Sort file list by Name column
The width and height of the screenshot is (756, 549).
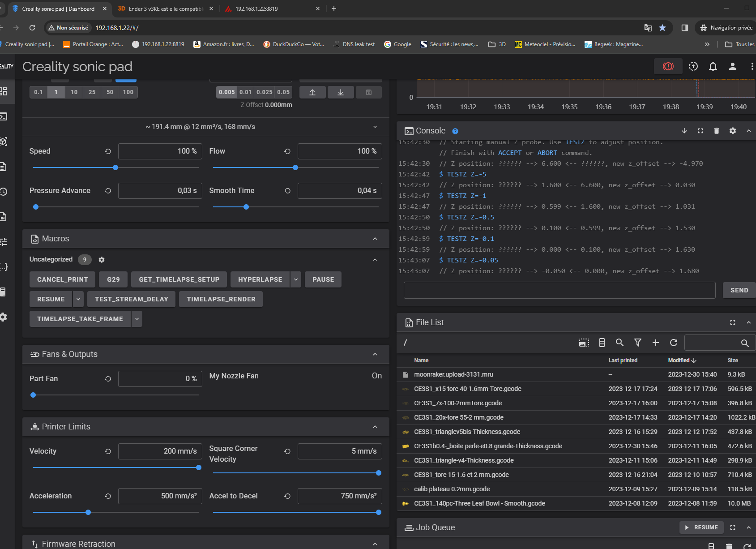(x=421, y=360)
